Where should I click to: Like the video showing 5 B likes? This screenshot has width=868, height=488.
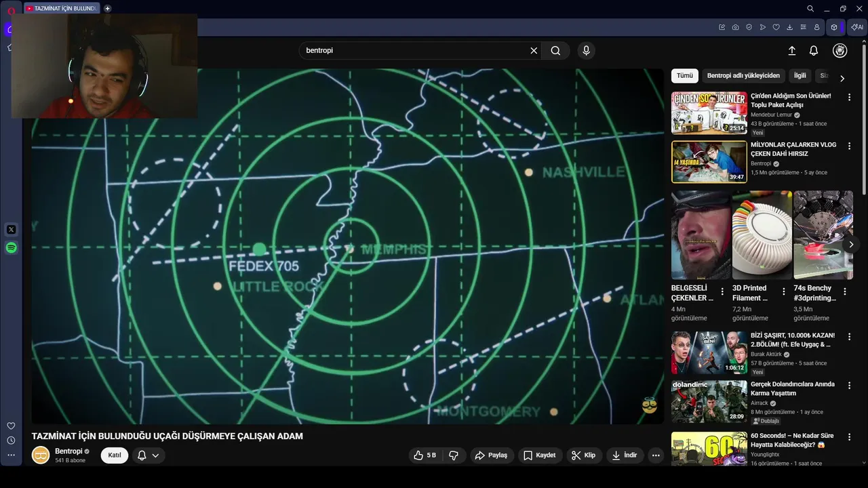click(x=425, y=455)
